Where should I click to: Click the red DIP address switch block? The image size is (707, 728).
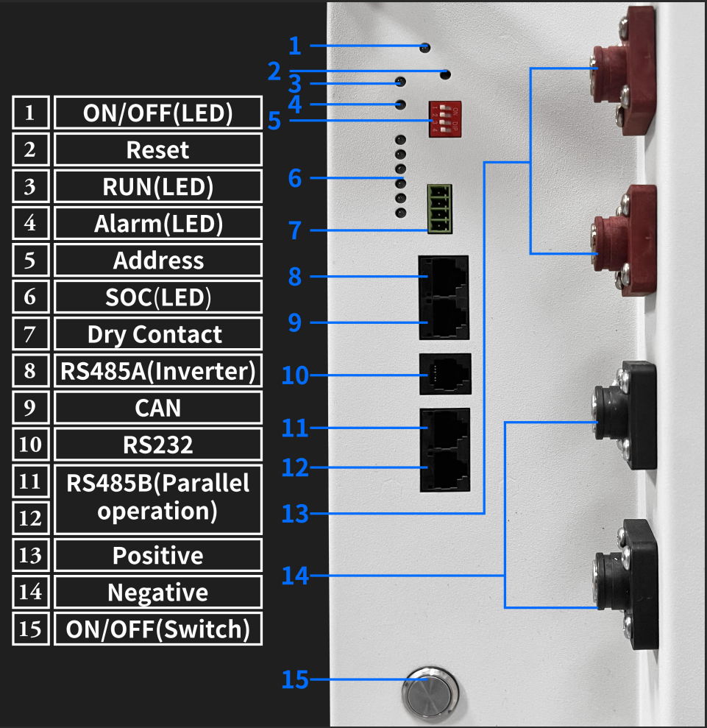tap(445, 119)
